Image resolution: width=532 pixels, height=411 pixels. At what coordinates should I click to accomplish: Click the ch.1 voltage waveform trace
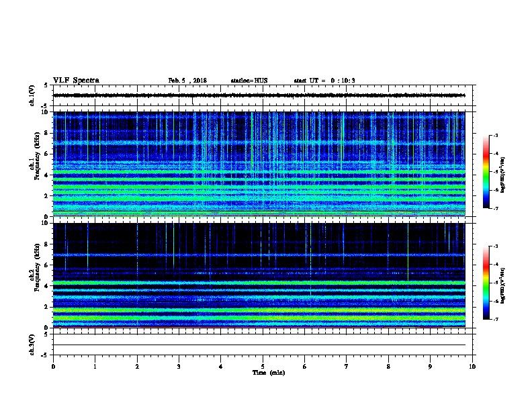coord(259,95)
